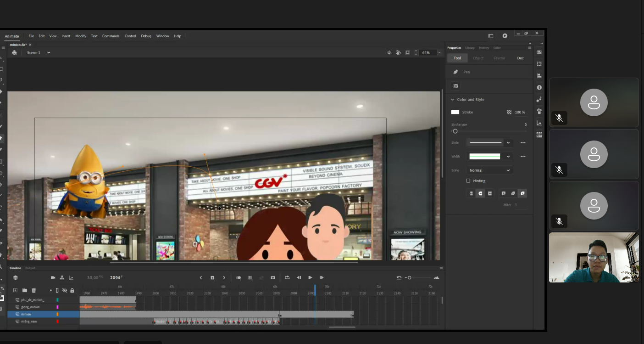The height and width of the screenshot is (344, 644).
Task: Go to previous keyframe arrow
Action: 200,277
